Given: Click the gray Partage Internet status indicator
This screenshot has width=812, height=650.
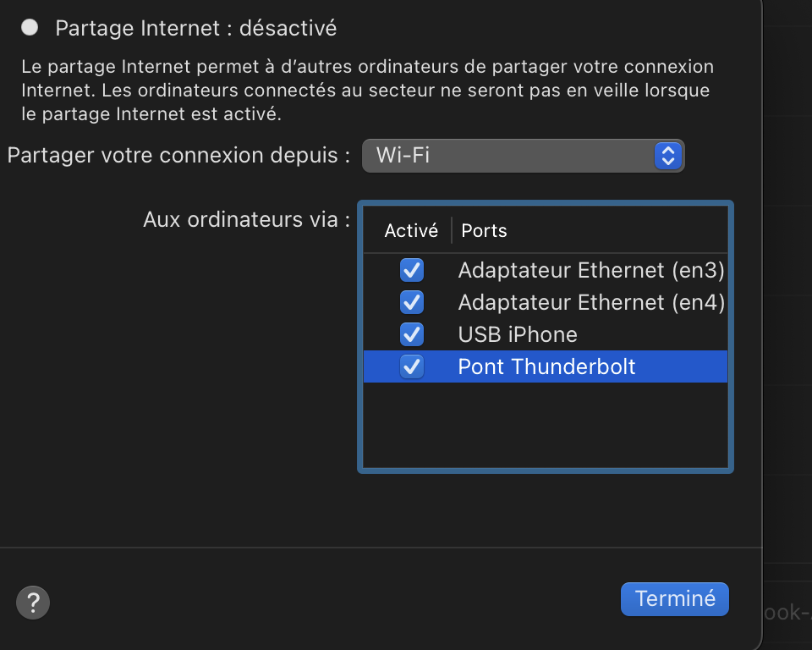Looking at the screenshot, I should pos(30,28).
